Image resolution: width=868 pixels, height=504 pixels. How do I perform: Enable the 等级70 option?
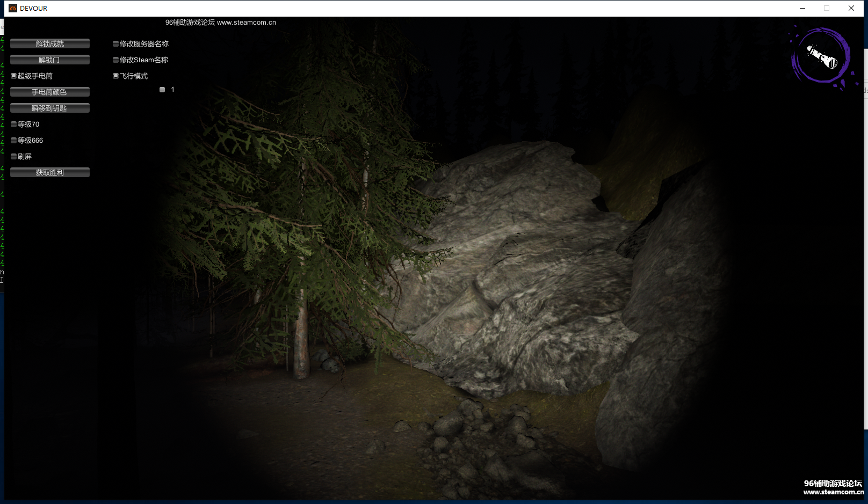[x=14, y=125]
